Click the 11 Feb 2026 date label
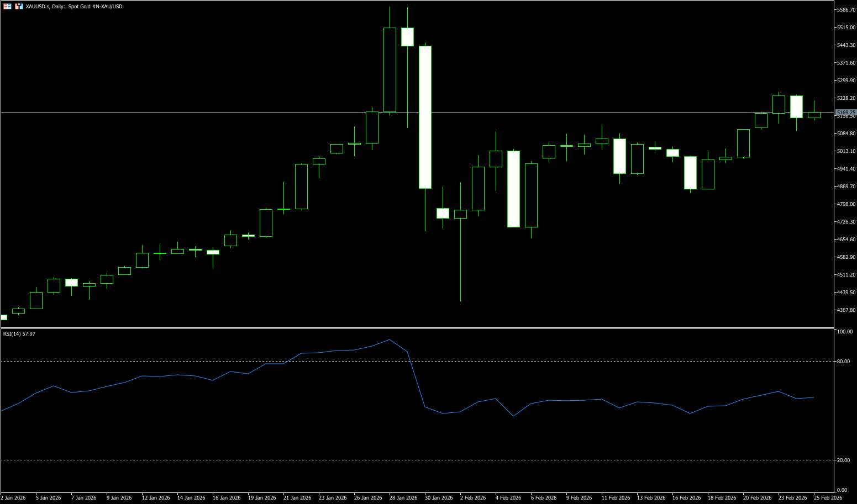The image size is (857, 504). pyautogui.click(x=616, y=498)
